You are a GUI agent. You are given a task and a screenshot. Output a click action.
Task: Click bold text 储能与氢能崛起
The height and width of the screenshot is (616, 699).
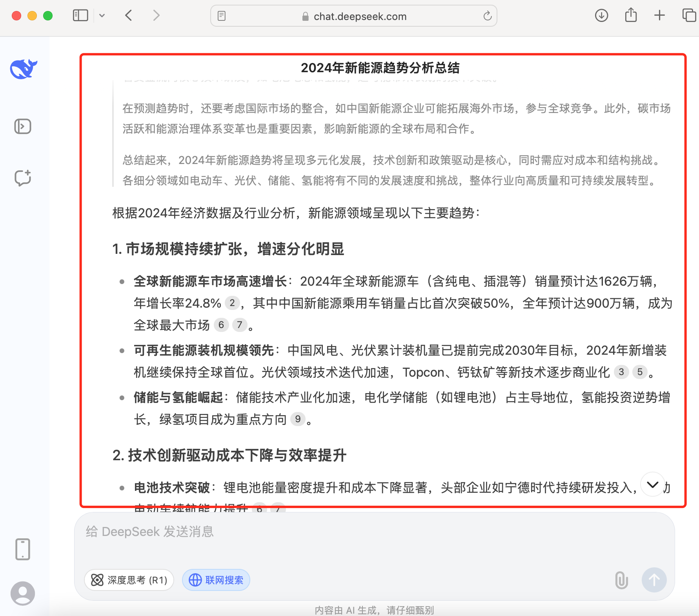tap(178, 397)
